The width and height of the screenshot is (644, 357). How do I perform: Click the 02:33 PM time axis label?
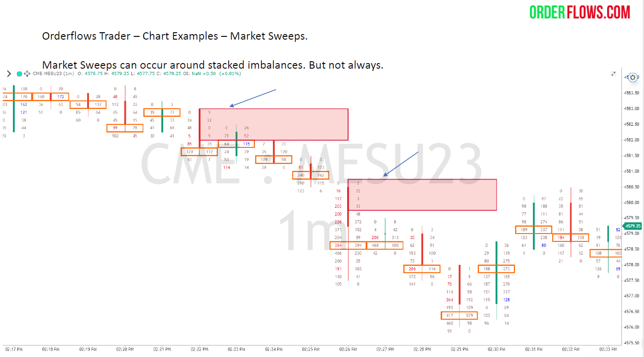point(608,350)
